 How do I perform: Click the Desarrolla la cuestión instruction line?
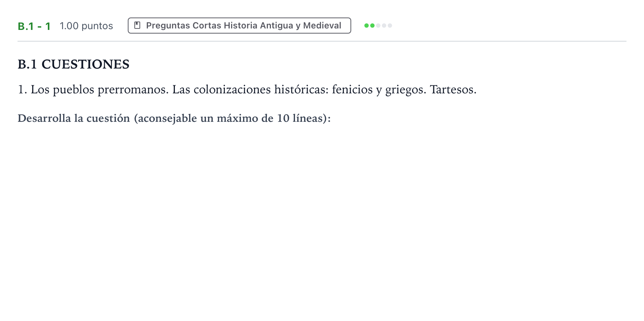(174, 118)
